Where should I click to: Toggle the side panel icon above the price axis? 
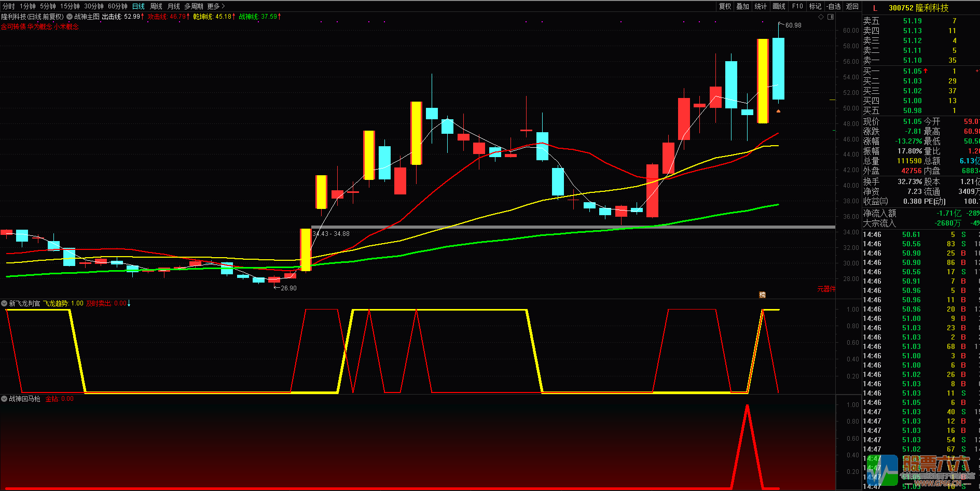[831, 17]
